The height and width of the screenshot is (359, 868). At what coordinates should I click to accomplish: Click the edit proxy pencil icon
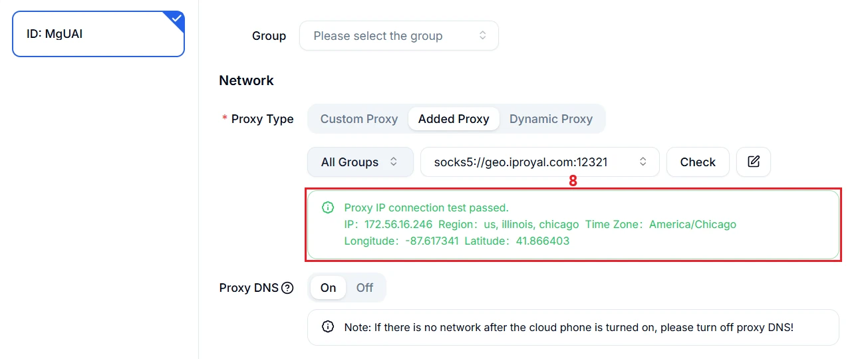pos(753,162)
